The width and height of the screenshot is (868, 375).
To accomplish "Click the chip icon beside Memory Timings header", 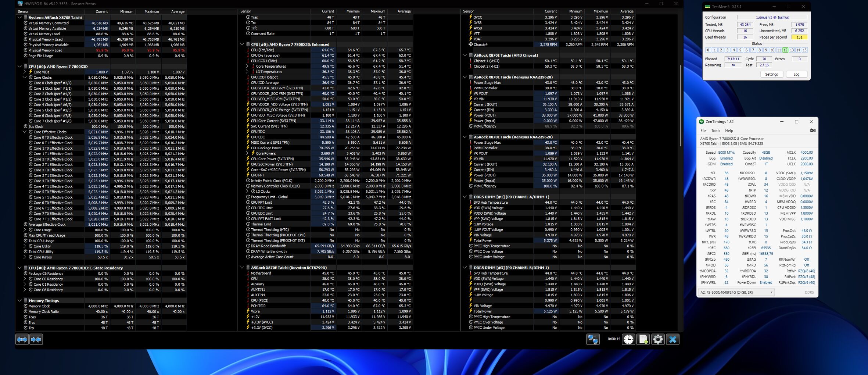I will click(26, 301).
